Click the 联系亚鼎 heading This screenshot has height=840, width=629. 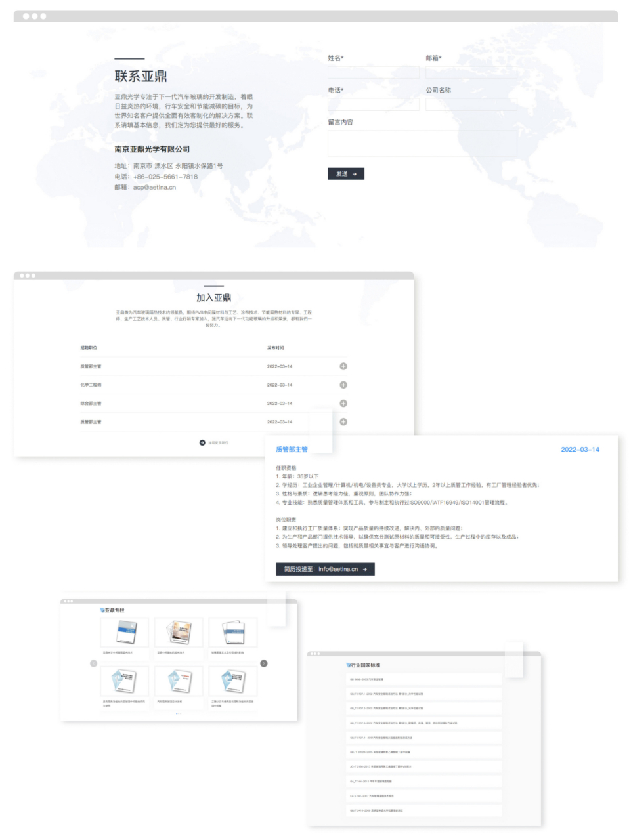141,76
